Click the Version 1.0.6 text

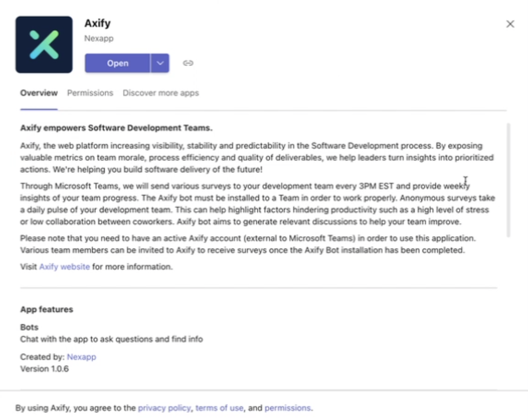45,369
